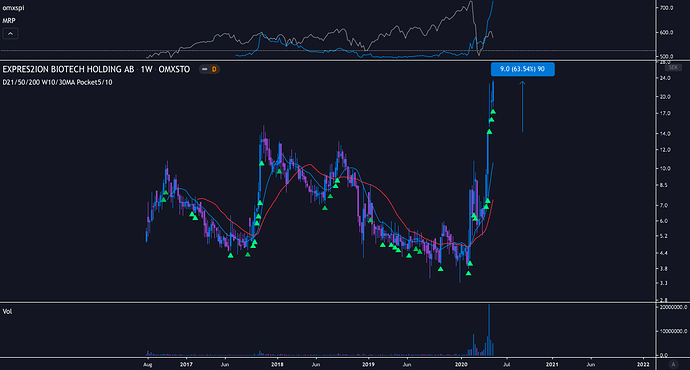Toggle auto scale with the A button
This screenshot has height=370, width=690.
coord(673,364)
